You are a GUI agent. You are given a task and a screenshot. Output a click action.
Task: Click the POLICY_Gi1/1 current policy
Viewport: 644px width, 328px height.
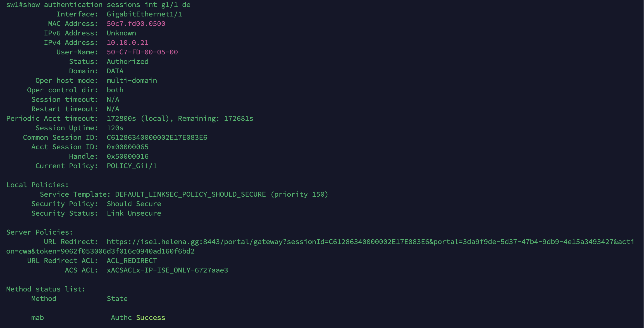[132, 166]
